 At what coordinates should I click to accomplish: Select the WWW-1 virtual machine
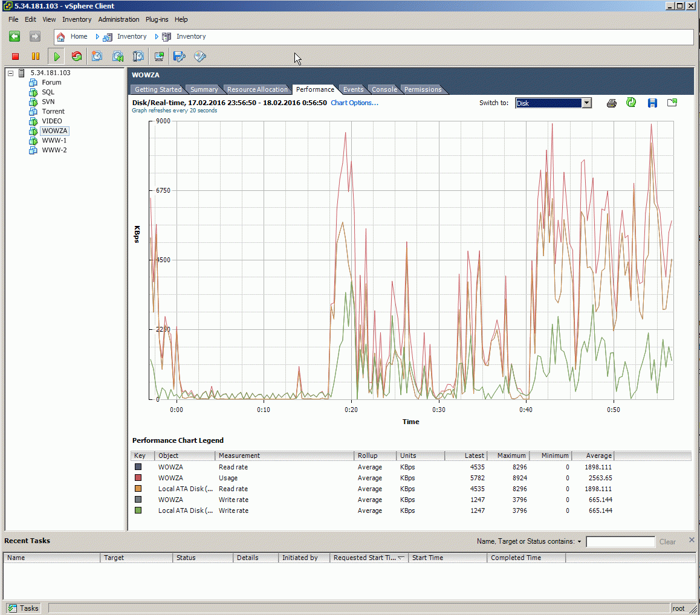point(54,141)
